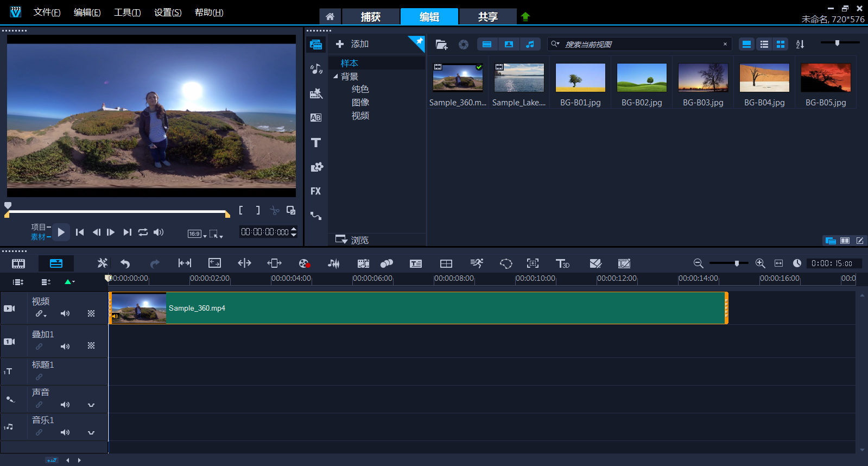868x466 pixels.
Task: Toggle show audio files filter in library
Action: click(x=530, y=45)
